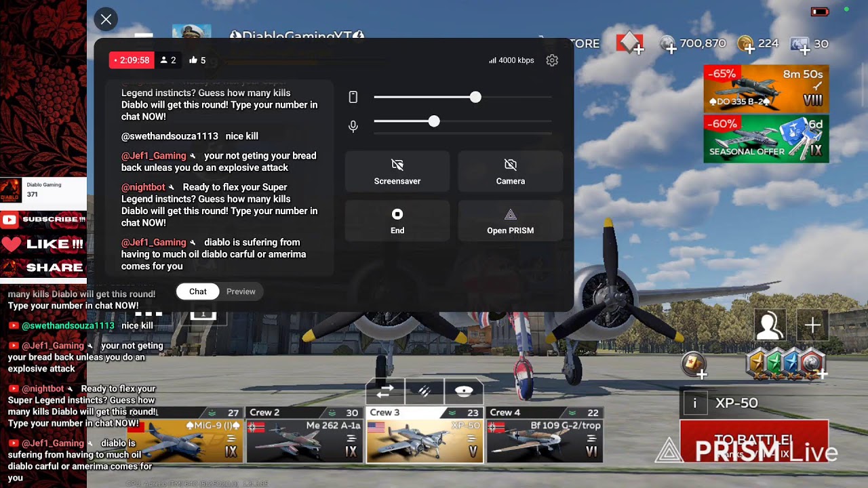
Task: Open the player profile silhouette icon
Action: (x=770, y=325)
